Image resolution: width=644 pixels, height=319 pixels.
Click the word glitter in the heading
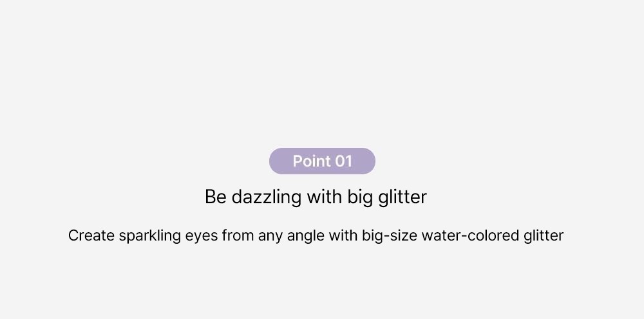402,197
